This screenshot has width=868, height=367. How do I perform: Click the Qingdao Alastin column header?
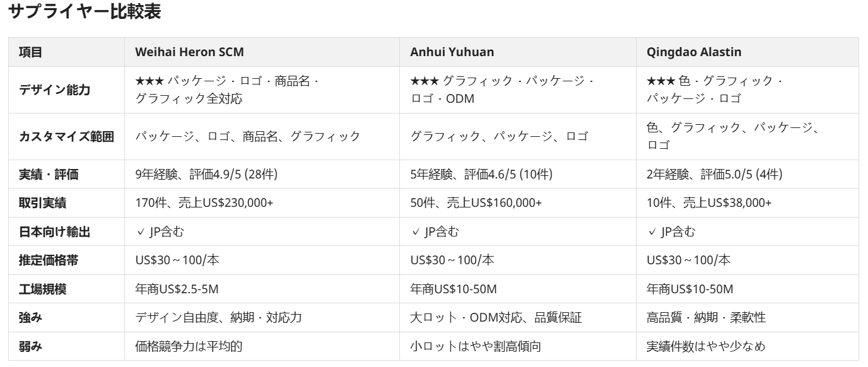pyautogui.click(x=694, y=52)
